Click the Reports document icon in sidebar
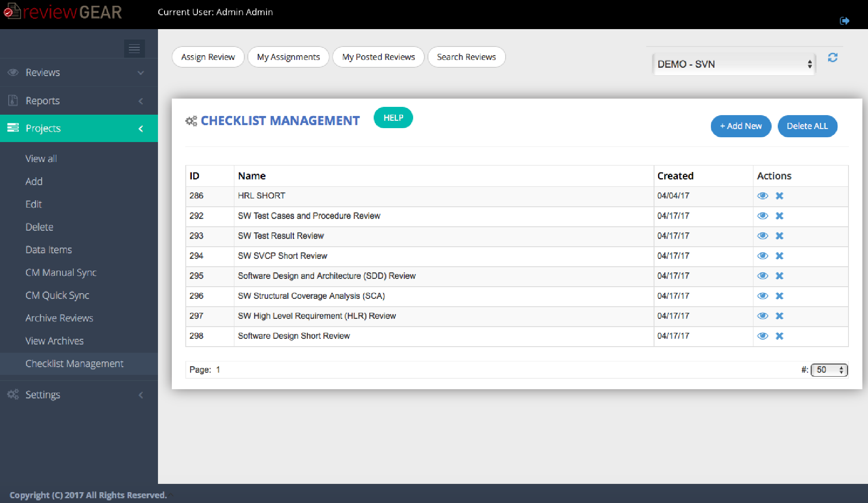This screenshot has width=868, height=503. [x=13, y=100]
